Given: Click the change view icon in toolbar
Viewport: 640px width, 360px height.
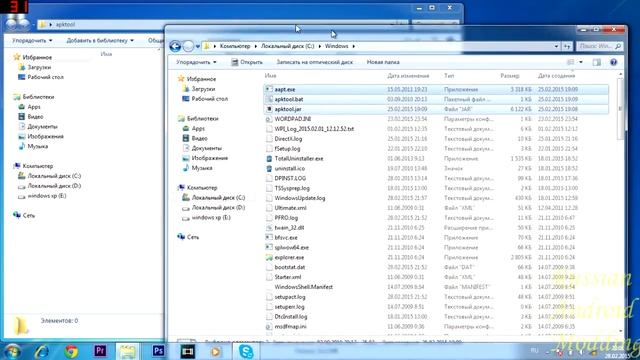Looking at the screenshot, I should point(571,62).
